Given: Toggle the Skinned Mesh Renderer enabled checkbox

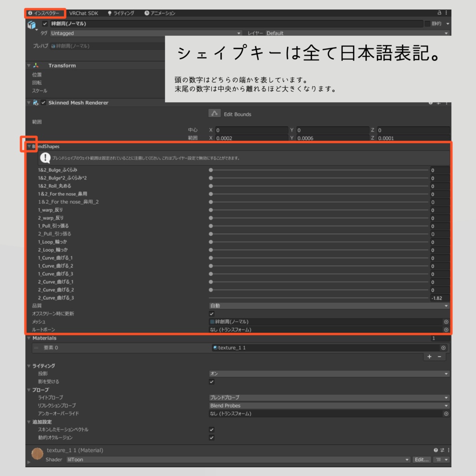Looking at the screenshot, I should tap(43, 103).
